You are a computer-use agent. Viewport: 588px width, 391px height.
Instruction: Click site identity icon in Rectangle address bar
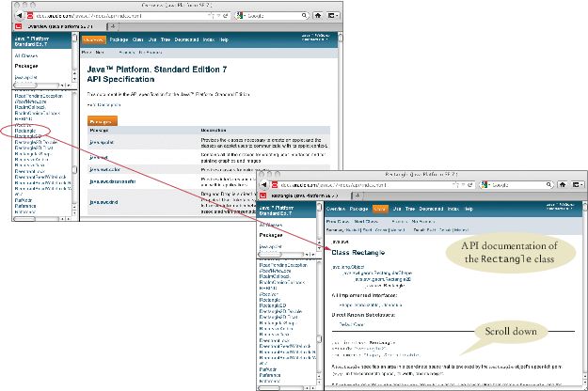pyautogui.click(x=276, y=184)
